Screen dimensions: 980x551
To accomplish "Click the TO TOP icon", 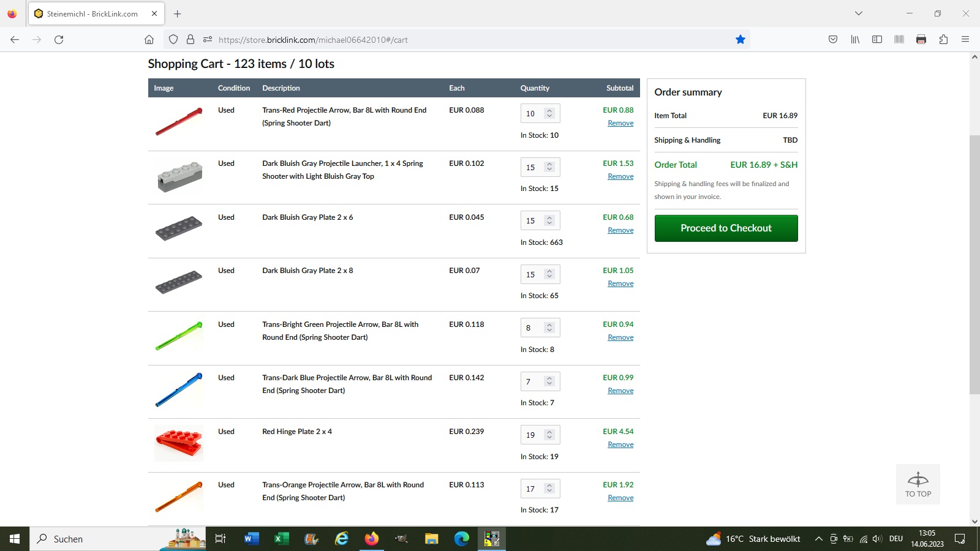I will tap(918, 484).
